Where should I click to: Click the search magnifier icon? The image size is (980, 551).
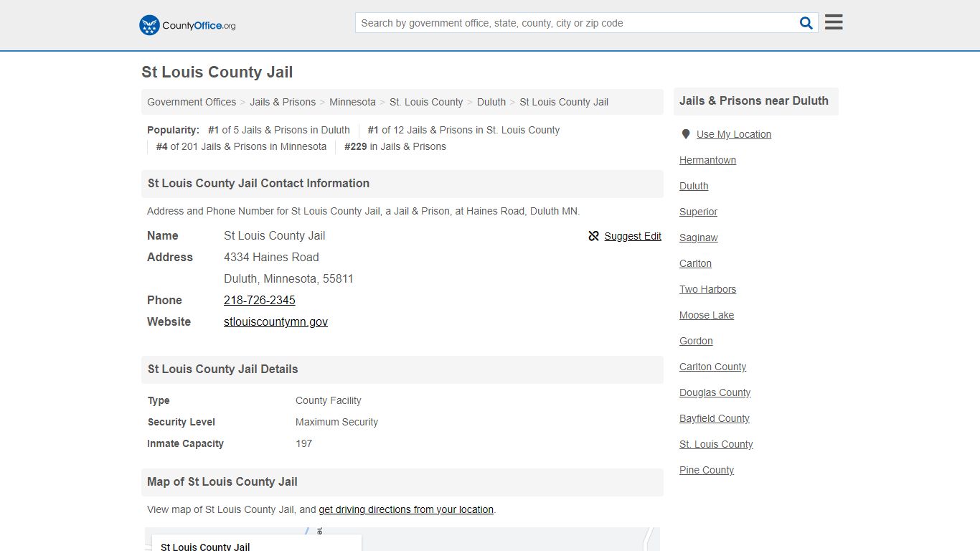click(806, 23)
